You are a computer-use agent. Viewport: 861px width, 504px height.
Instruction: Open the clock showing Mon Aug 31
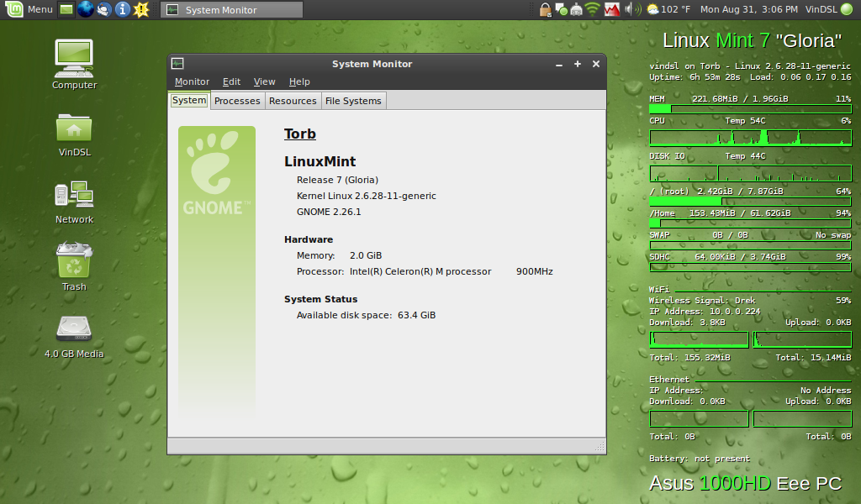tap(749, 9)
